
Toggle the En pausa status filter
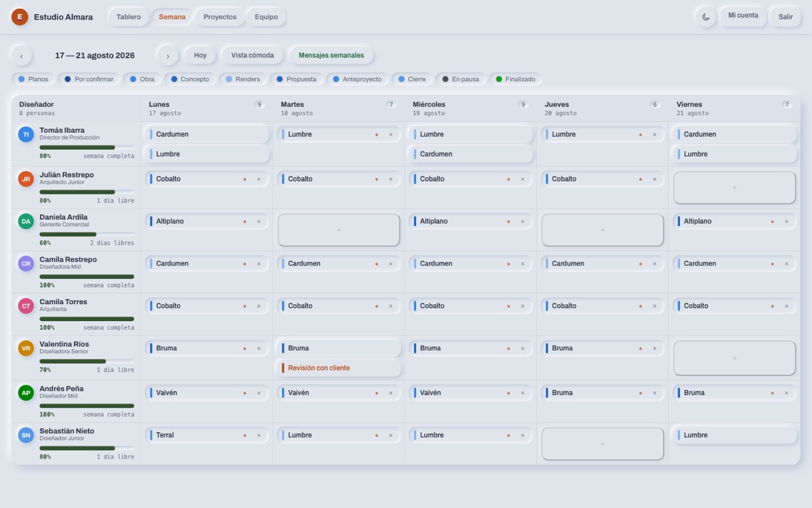tap(460, 79)
